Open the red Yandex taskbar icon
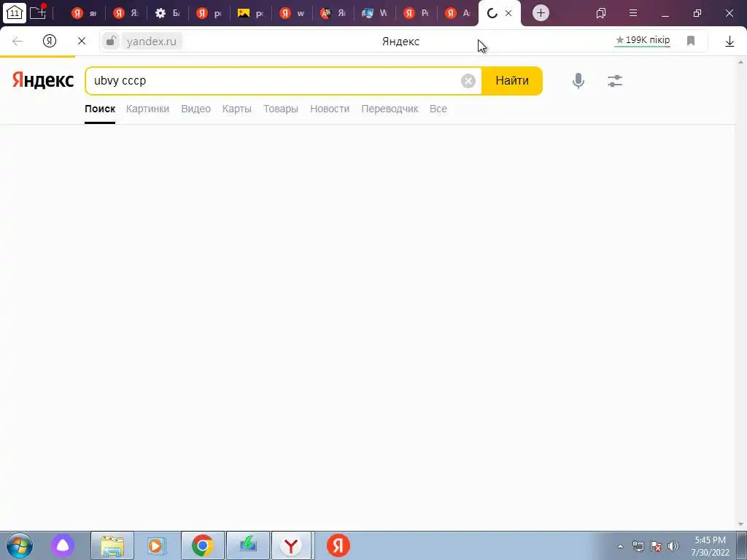The image size is (747, 560). [x=338, y=545]
